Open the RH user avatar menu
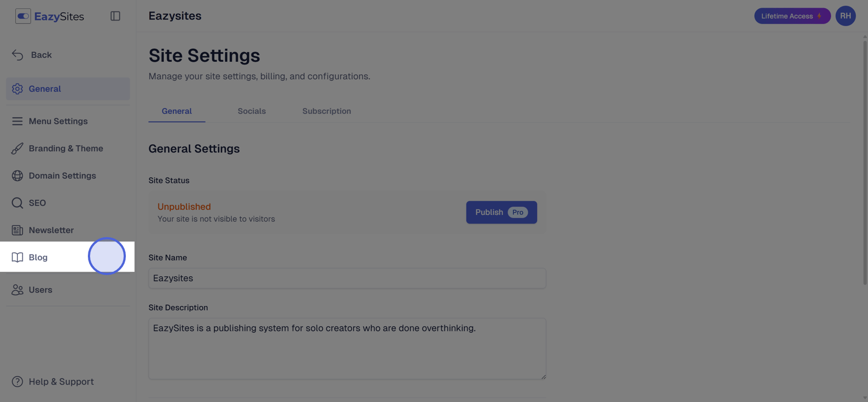 845,16
